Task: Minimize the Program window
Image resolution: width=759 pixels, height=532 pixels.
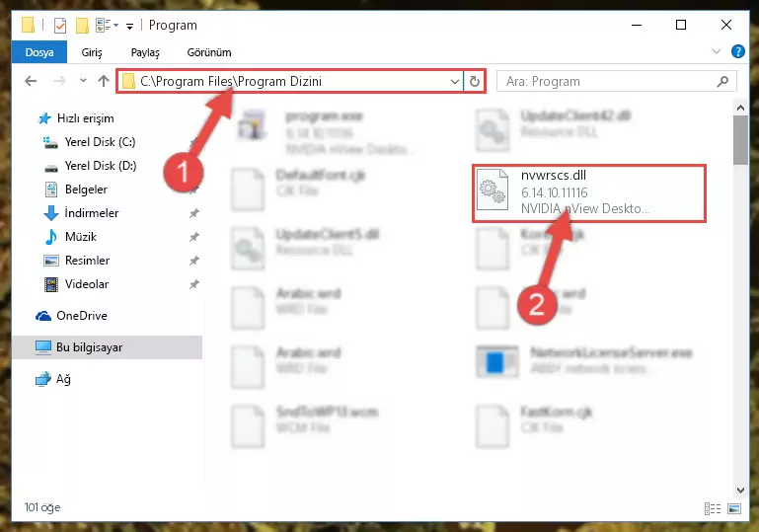Action: click(x=637, y=25)
